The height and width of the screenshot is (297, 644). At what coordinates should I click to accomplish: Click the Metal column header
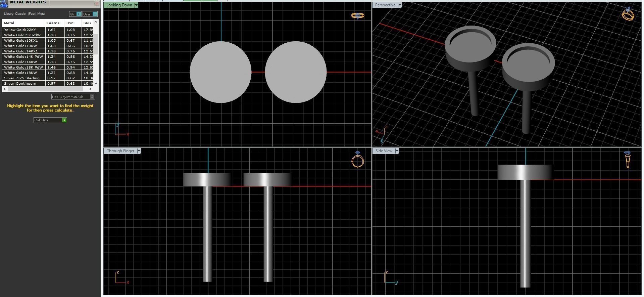tap(23, 23)
